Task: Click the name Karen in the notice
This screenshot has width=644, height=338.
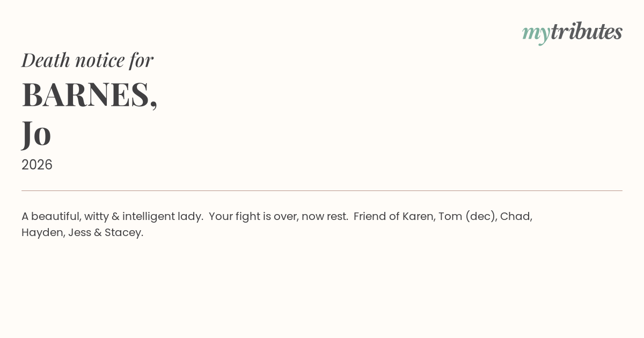Action: point(418,216)
